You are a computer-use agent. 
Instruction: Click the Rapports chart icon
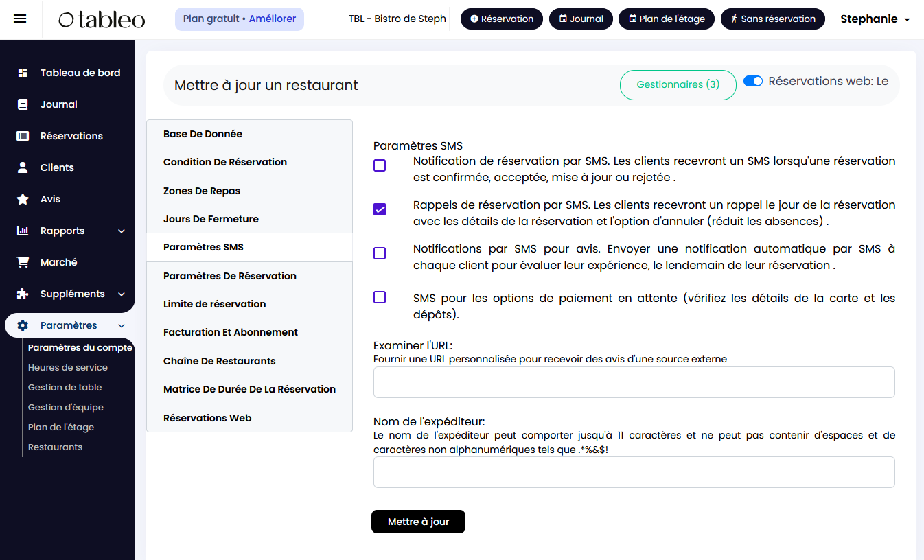click(x=23, y=231)
